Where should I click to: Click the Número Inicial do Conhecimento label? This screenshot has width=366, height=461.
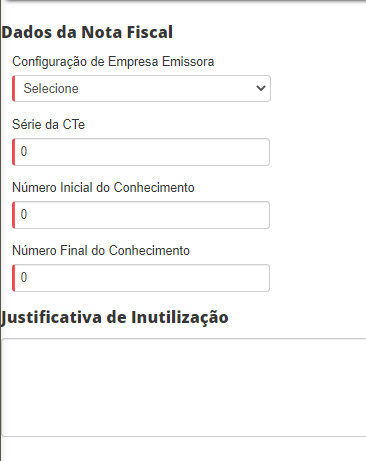(103, 187)
